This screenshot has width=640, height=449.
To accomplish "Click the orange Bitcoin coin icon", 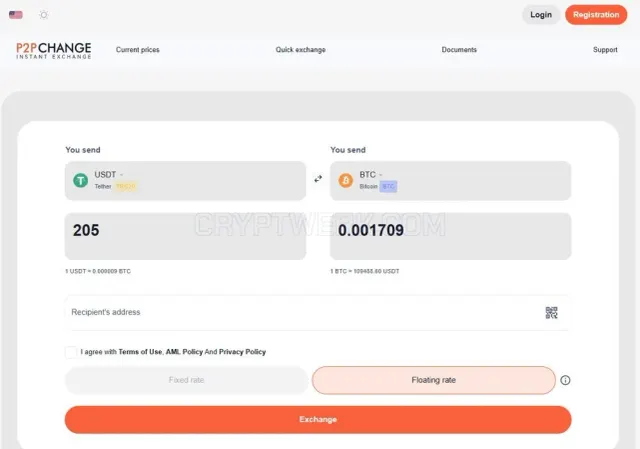I will coord(346,180).
